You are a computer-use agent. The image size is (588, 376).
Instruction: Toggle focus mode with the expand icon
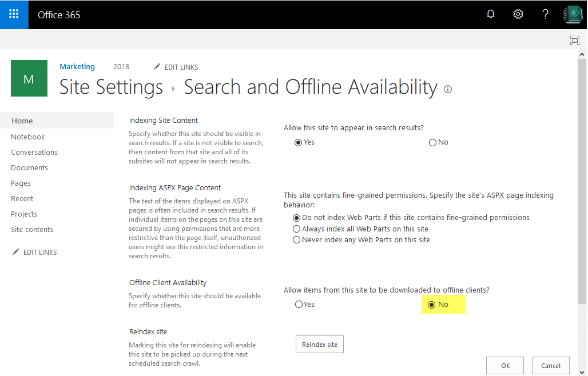point(575,41)
